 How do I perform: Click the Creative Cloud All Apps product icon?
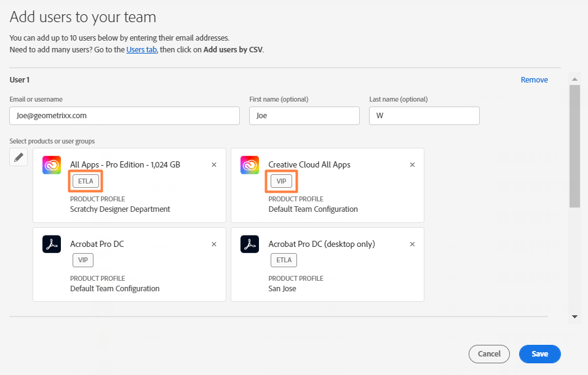pyautogui.click(x=250, y=165)
